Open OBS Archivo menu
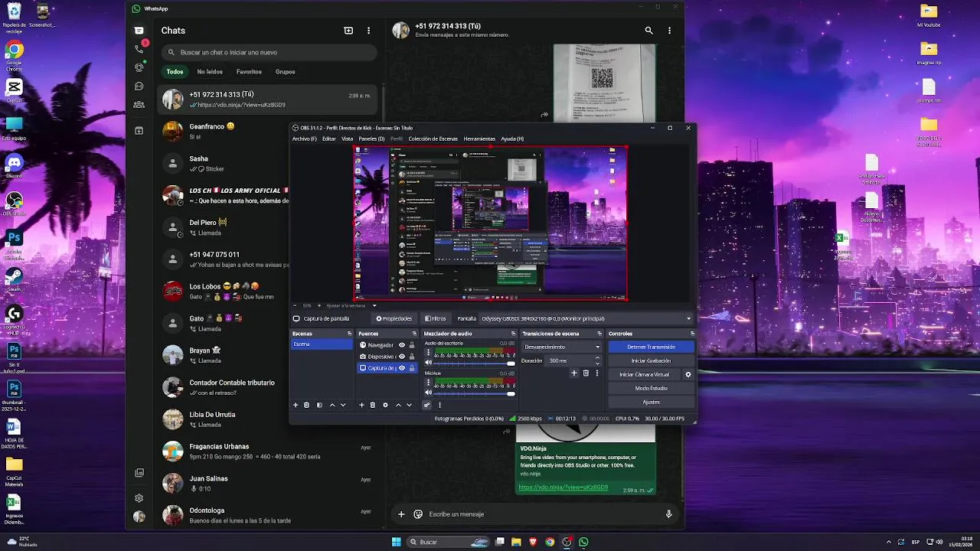Viewport: 980px width, 551px height. [304, 139]
